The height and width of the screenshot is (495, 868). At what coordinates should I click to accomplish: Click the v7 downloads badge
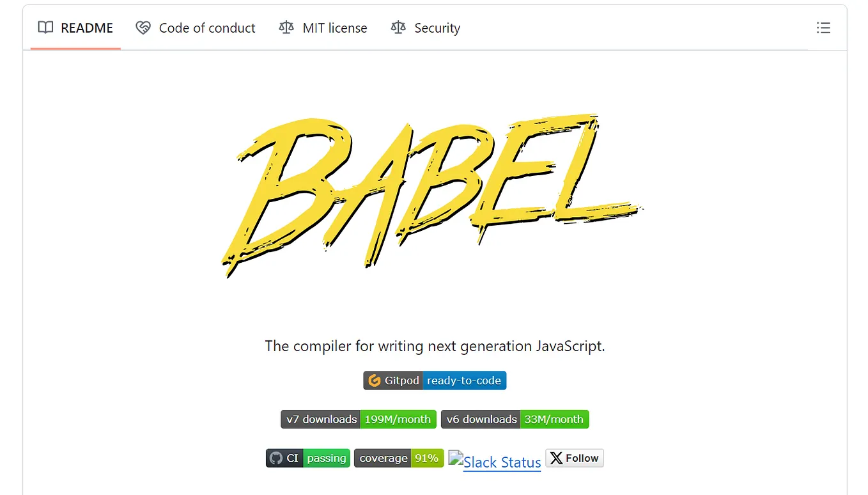(358, 419)
